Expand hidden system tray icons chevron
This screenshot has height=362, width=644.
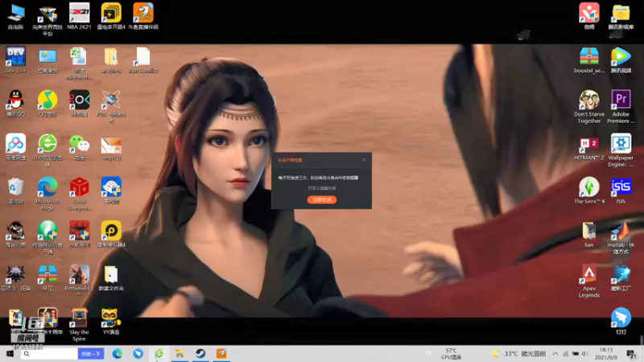(555, 354)
